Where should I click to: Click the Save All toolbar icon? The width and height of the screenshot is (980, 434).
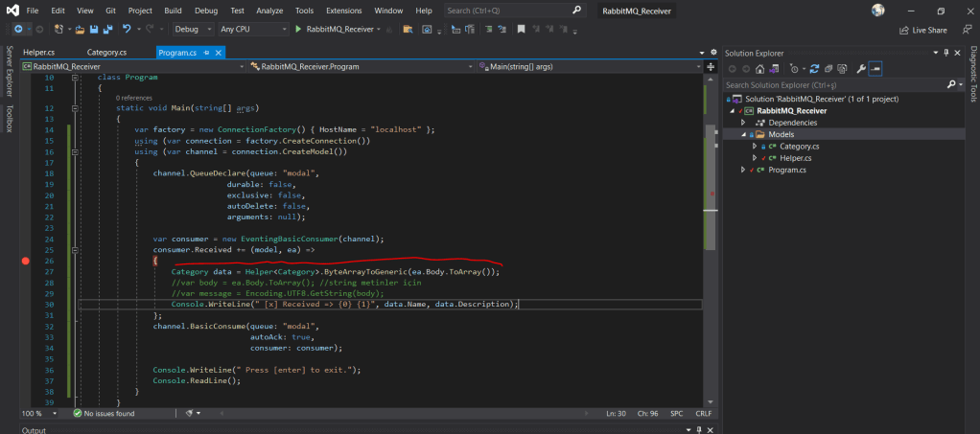108,30
